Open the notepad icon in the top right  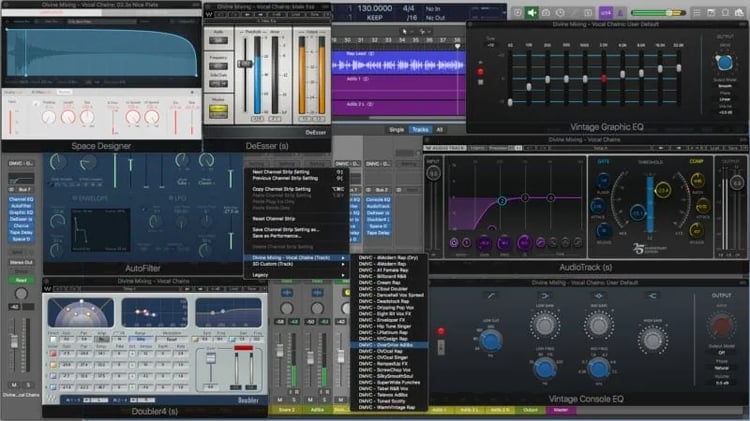coord(711,13)
